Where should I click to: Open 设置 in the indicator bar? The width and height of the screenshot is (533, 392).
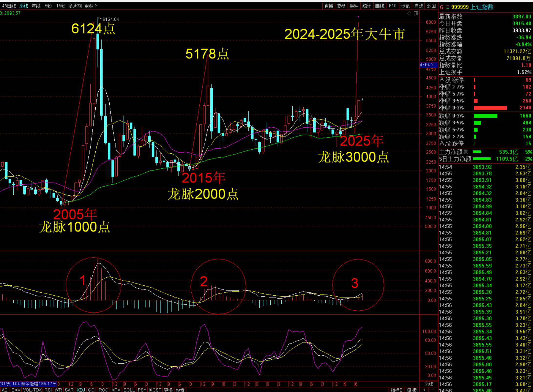(180, 390)
